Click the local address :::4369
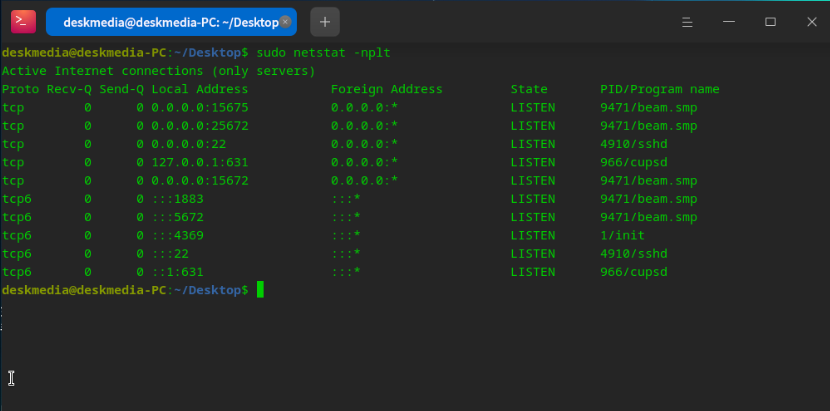 tap(177, 235)
